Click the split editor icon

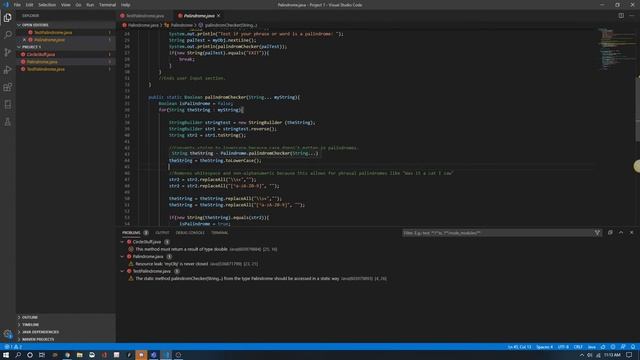(621, 16)
